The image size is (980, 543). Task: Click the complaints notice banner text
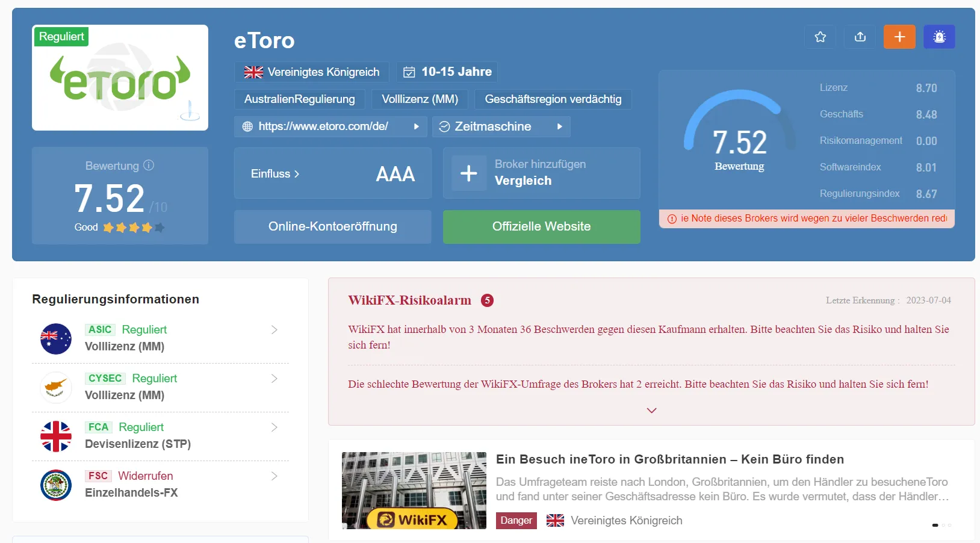point(814,219)
